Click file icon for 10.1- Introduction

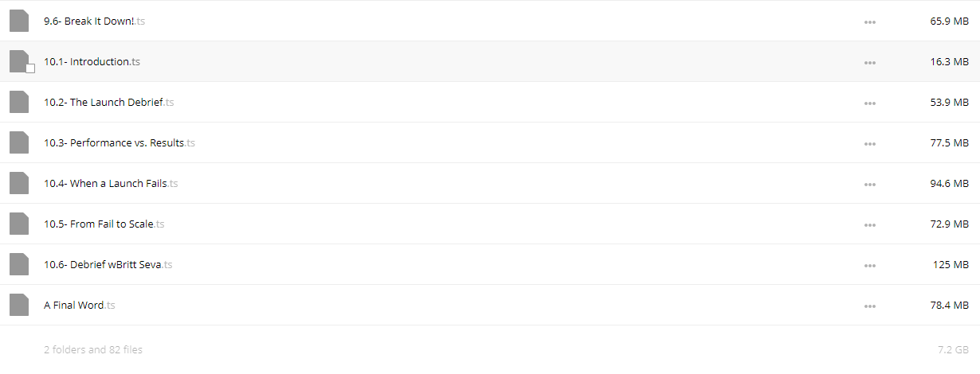[x=19, y=61]
